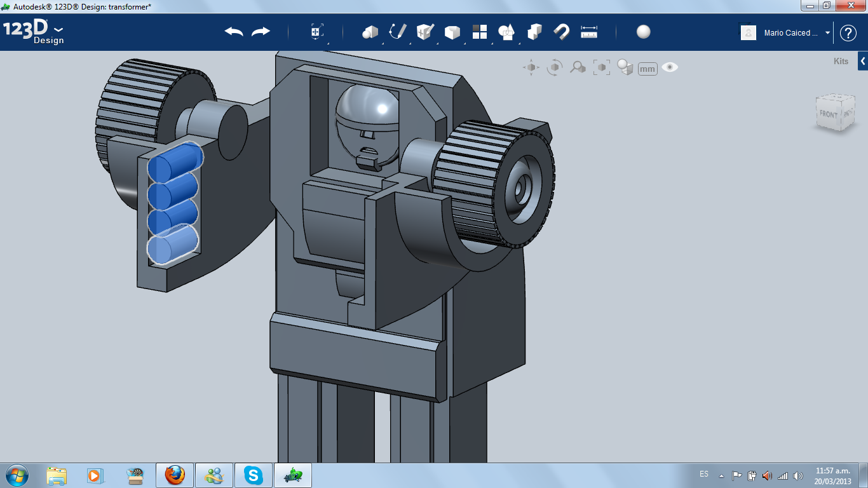Viewport: 868px width, 488px height.
Task: Click the 123D Design taskbar button
Action: coord(293,475)
